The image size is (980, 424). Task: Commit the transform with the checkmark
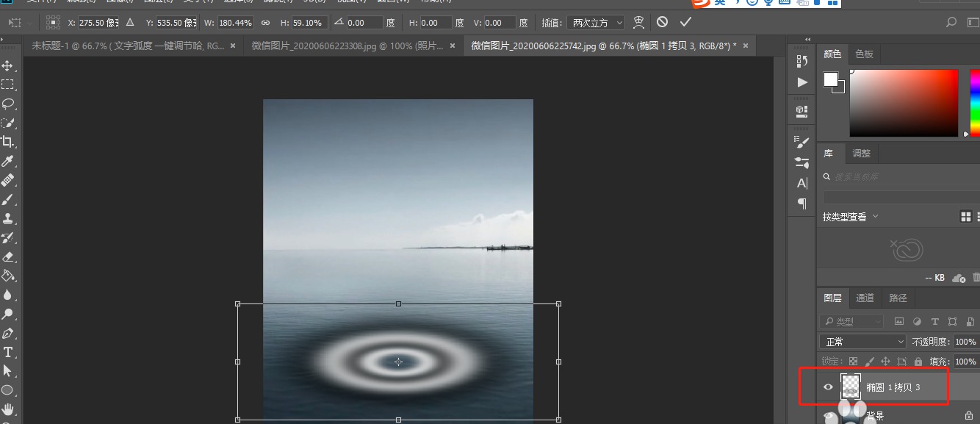(x=685, y=22)
